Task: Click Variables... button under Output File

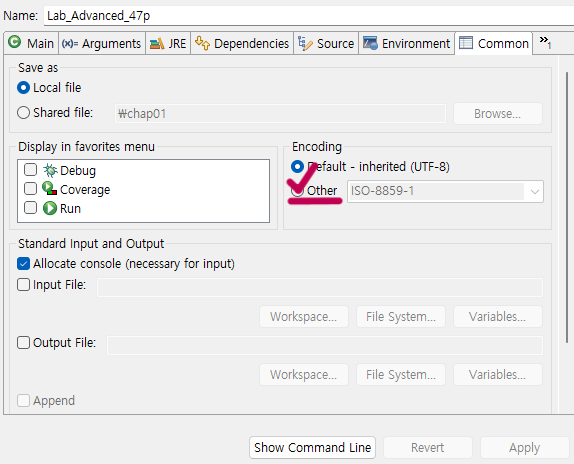Action: point(497,374)
